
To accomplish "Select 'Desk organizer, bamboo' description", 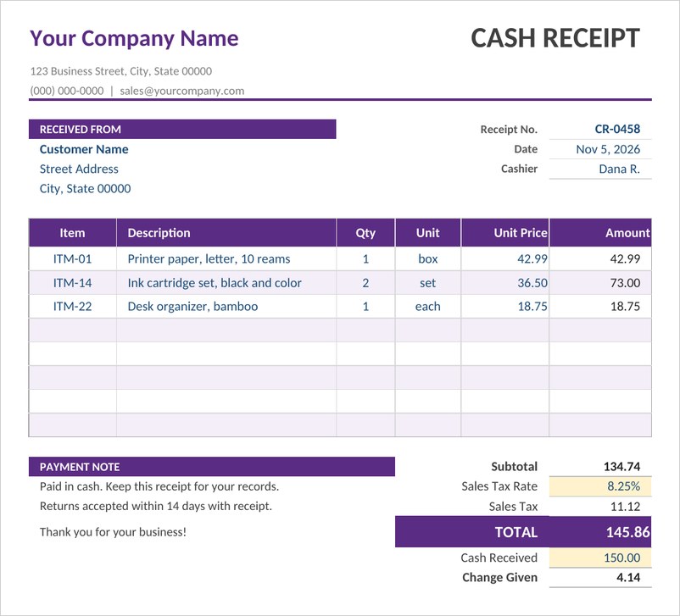I will (192, 307).
